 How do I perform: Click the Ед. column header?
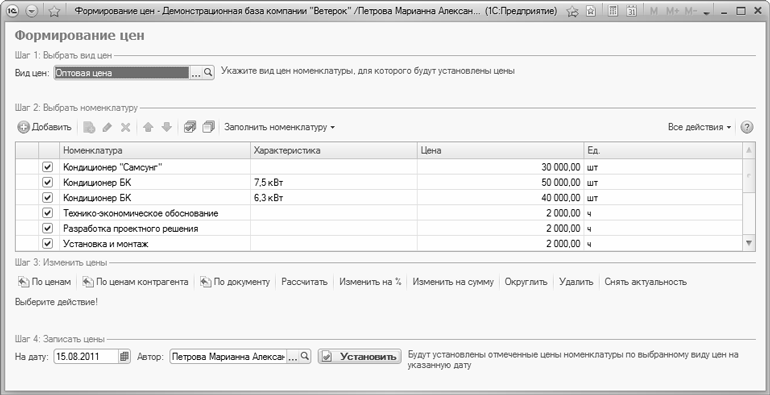[663, 151]
